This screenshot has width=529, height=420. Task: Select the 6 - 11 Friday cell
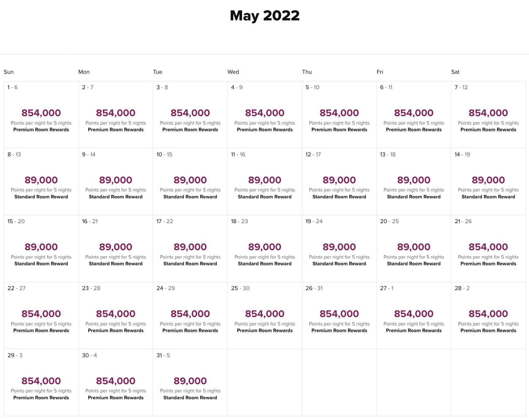[x=414, y=115]
